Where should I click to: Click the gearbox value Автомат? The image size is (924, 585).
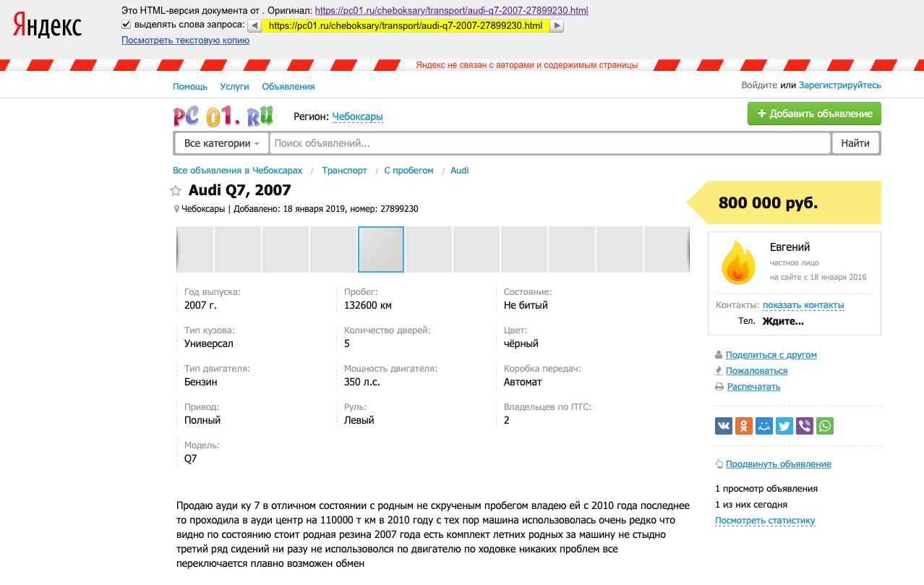[x=523, y=382]
